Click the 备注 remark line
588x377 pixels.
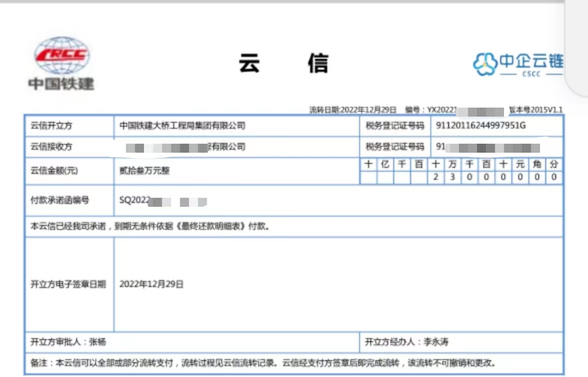point(294,363)
